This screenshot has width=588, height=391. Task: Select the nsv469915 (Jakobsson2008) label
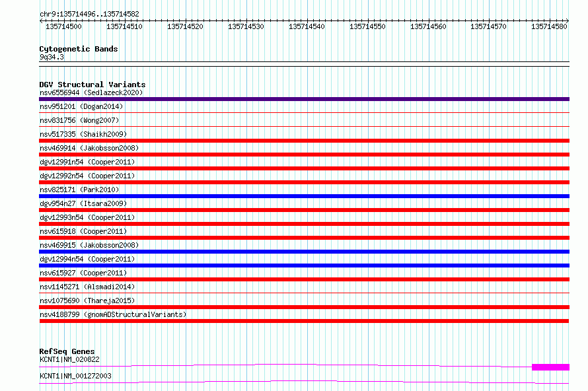[x=89, y=245]
